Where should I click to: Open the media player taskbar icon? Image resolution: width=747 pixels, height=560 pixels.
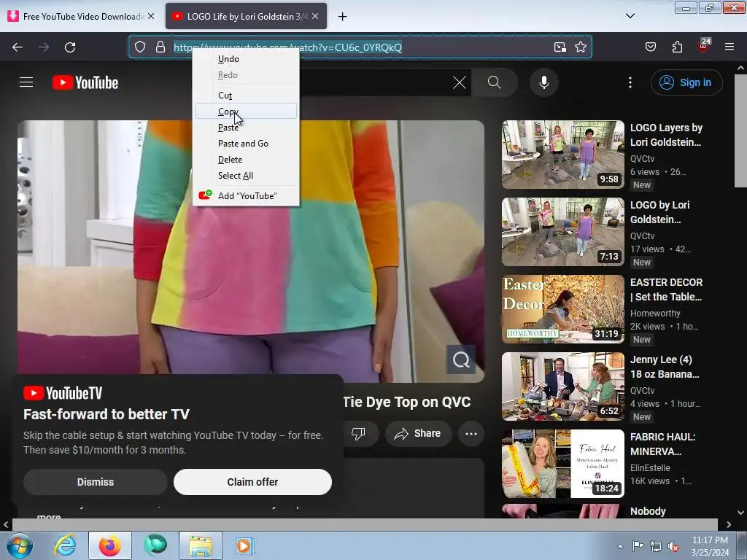point(244,545)
